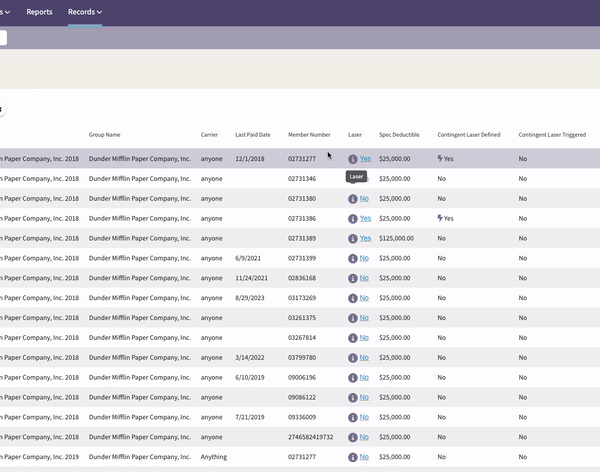Open Laser 'No' link for member 02731399
The width and height of the screenshot is (600, 472).
click(364, 258)
